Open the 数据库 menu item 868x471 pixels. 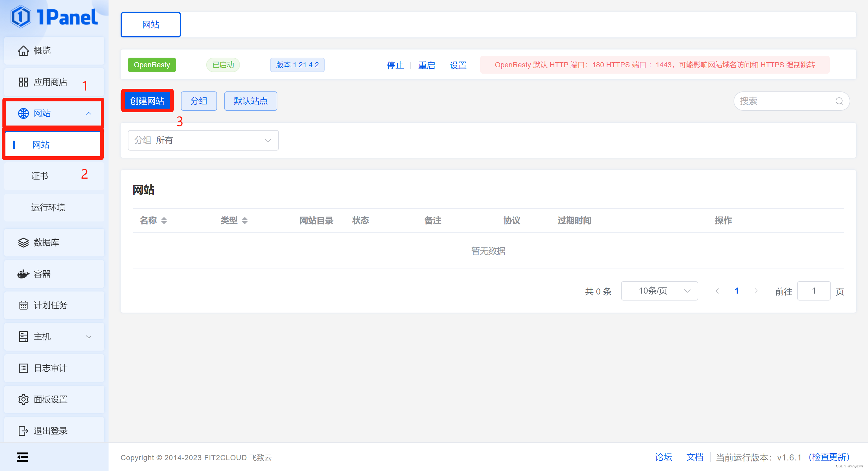point(54,242)
